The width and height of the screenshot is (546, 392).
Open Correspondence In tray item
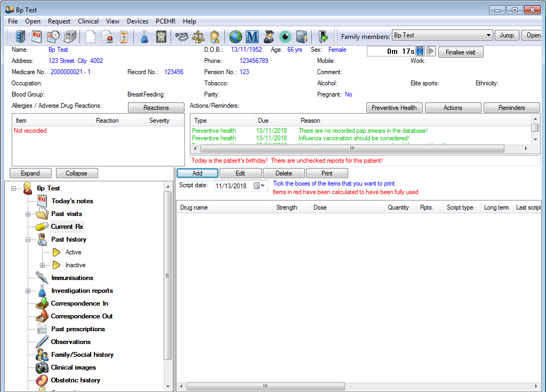pos(79,303)
